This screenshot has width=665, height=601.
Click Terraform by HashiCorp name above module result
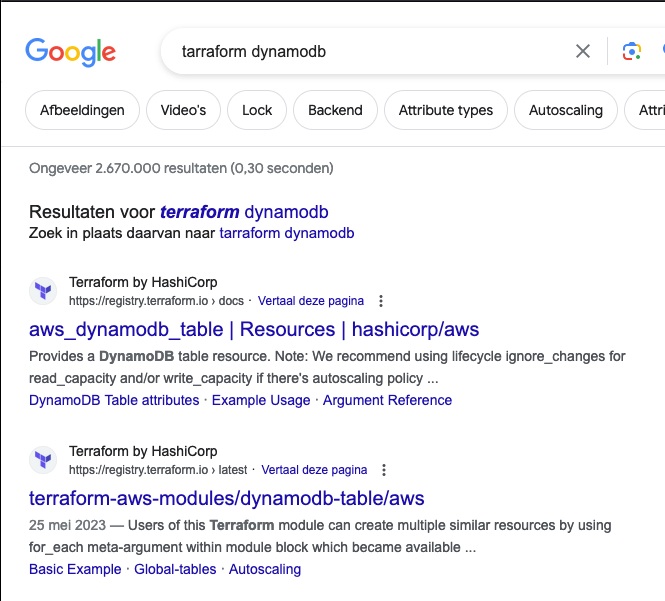[143, 451]
